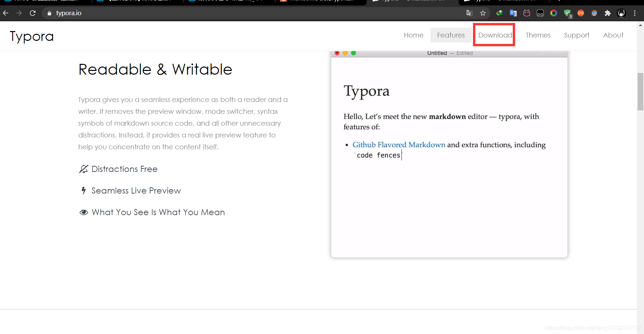Open the Google Translate extension icon
The width and height of the screenshot is (644, 334).
pos(513,13)
